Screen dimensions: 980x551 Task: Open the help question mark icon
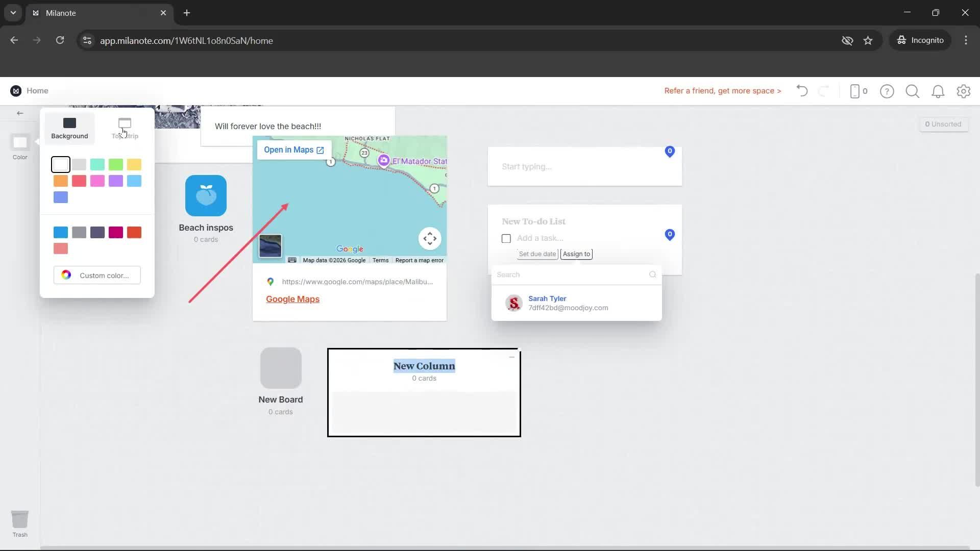[887, 91]
